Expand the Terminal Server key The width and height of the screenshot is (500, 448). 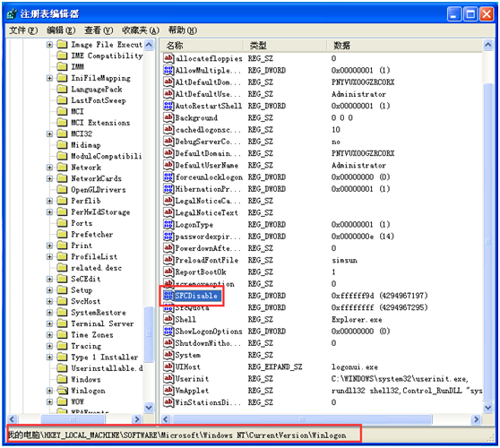pos(49,323)
